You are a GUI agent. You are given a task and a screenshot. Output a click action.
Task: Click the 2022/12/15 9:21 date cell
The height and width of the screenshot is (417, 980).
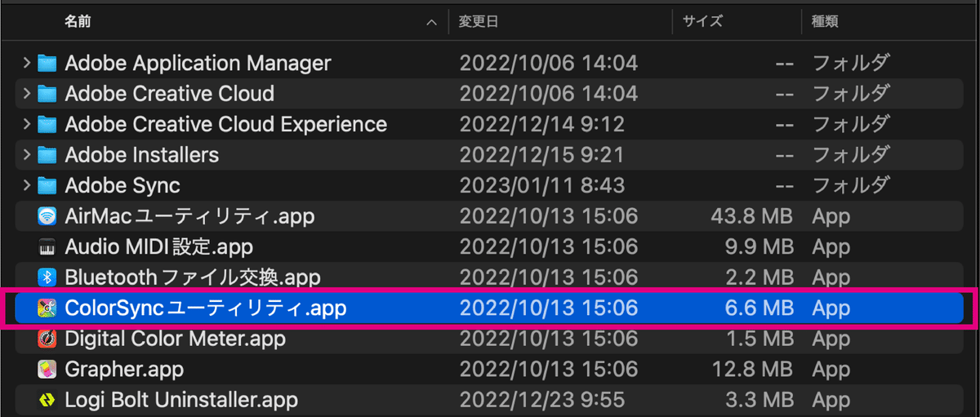[542, 155]
